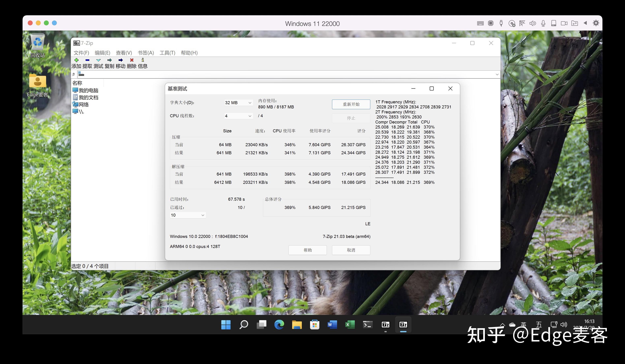Image resolution: width=625 pixels, height=364 pixels.
Task: Open the 字典大小 32 MB dropdown
Action: [238, 103]
